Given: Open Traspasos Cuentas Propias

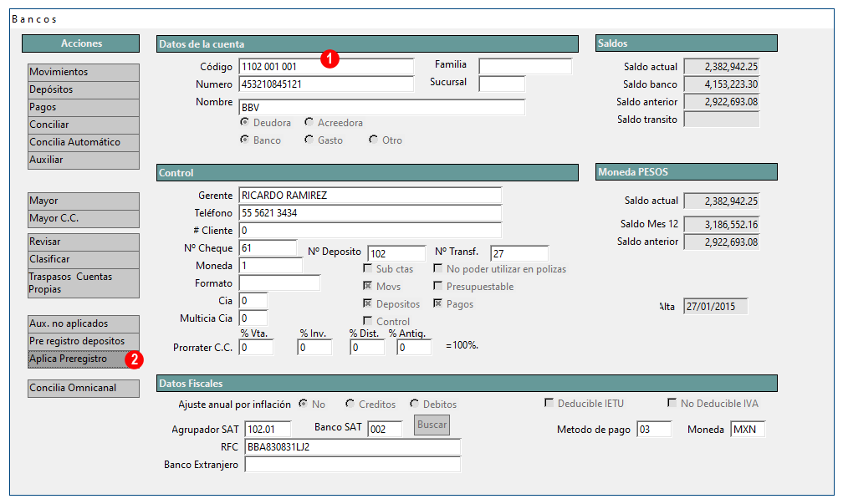Looking at the screenshot, I should click(84, 283).
